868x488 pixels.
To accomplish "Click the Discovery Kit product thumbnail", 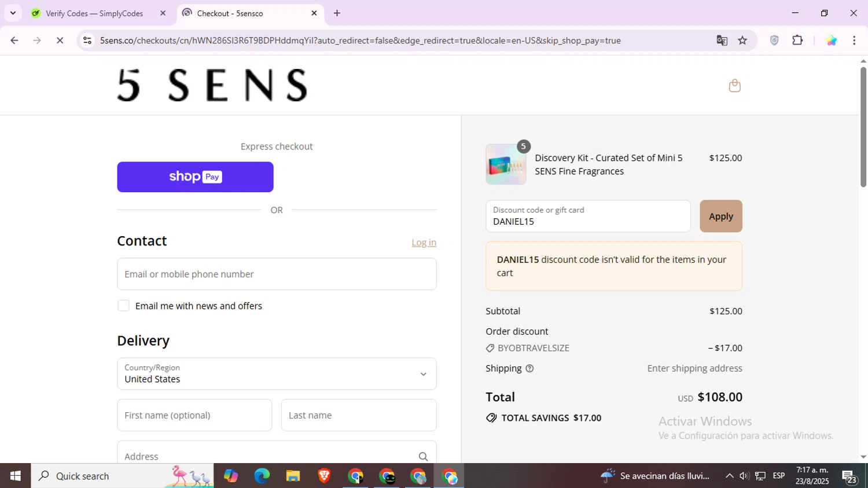I will 506,164.
